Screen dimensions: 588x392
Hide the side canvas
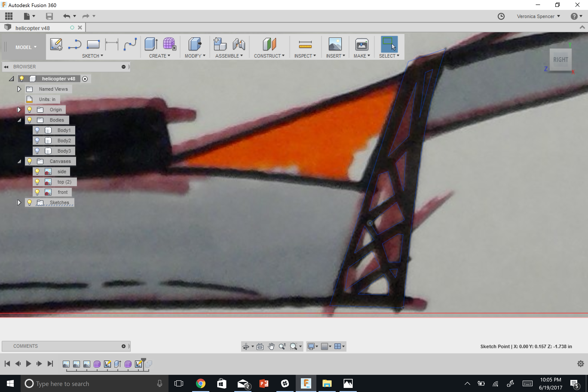(x=37, y=171)
